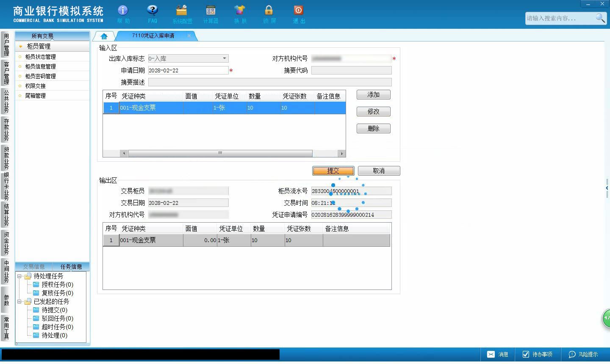Open 权限交接 menu item

point(35,86)
